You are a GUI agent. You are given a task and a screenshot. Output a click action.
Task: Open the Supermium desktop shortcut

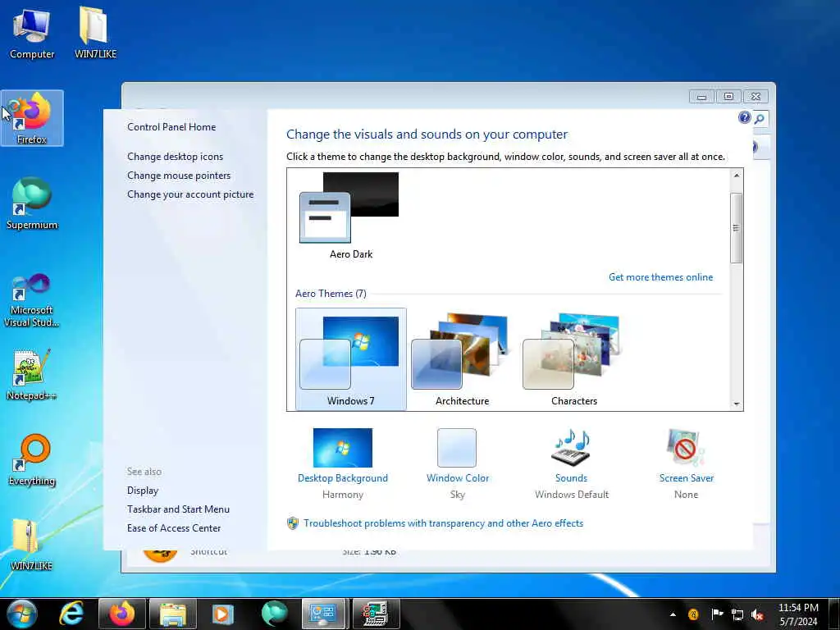(32, 203)
